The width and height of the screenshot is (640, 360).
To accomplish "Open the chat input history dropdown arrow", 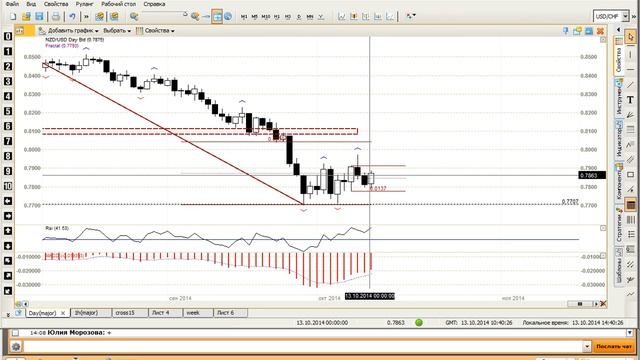I will click(x=587, y=347).
